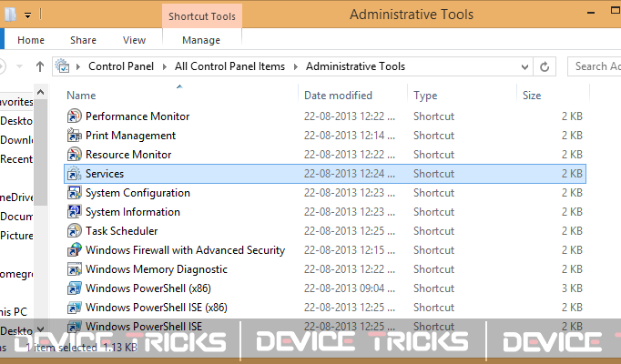Screen dimensions: 621x364
Task: Click the Resource Monitor icon
Action: tap(74, 155)
